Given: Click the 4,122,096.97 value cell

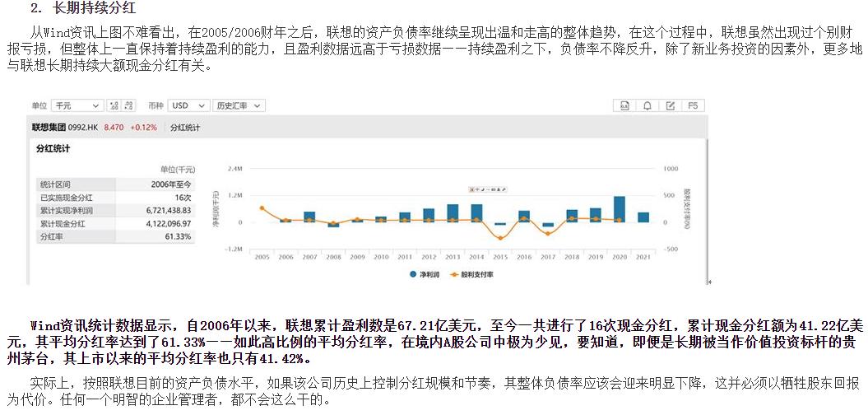Looking at the screenshot, I should 155,224.
